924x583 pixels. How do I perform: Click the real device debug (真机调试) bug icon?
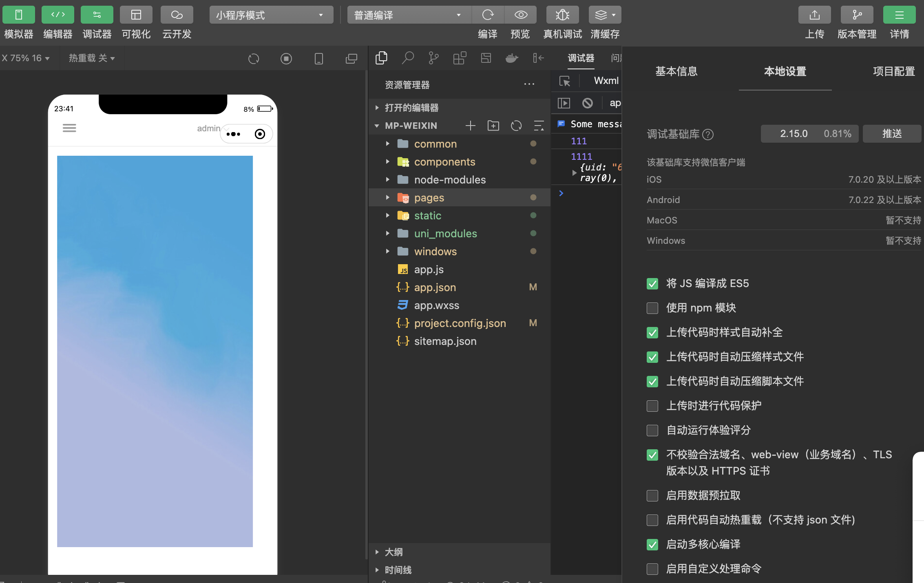(x=562, y=15)
